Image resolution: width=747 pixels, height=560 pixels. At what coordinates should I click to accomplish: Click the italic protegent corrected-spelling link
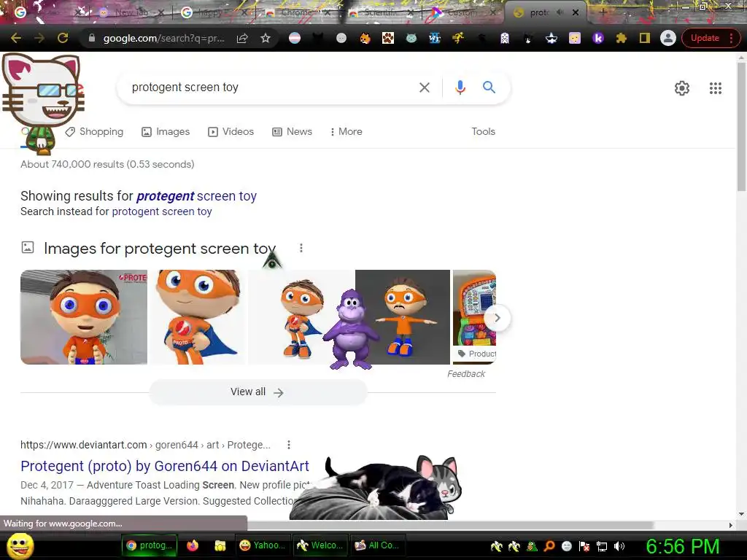point(166,196)
